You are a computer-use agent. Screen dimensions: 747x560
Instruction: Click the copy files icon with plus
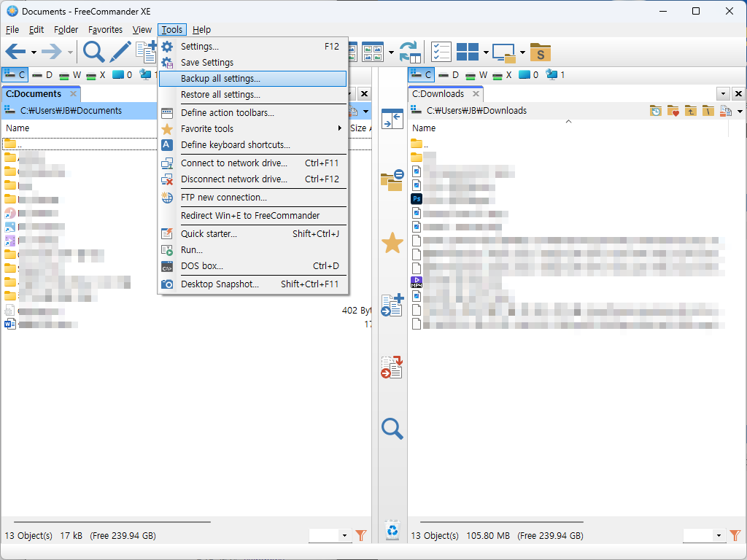pos(392,306)
